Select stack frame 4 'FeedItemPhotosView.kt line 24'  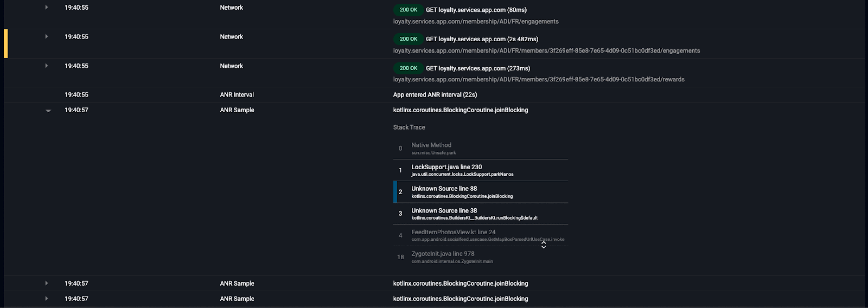[481, 235]
